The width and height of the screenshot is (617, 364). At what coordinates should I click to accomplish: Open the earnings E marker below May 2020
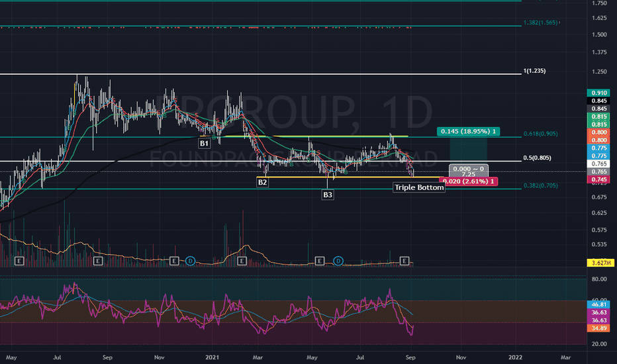19,261
